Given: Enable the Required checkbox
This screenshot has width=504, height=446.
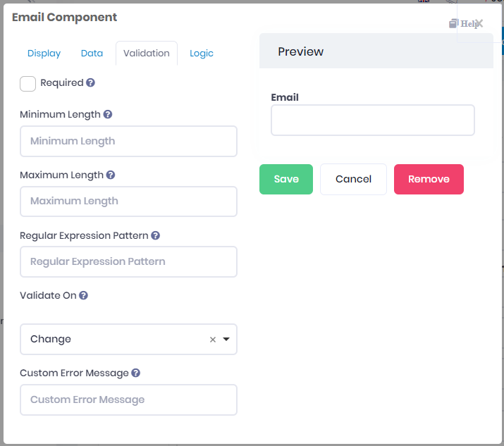Looking at the screenshot, I should pos(28,84).
